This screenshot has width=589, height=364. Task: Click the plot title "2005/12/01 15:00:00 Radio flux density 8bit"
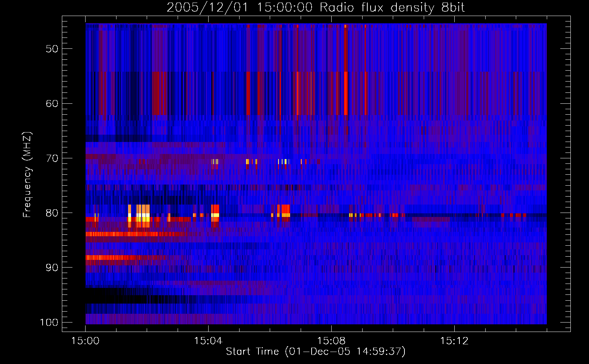point(316,7)
